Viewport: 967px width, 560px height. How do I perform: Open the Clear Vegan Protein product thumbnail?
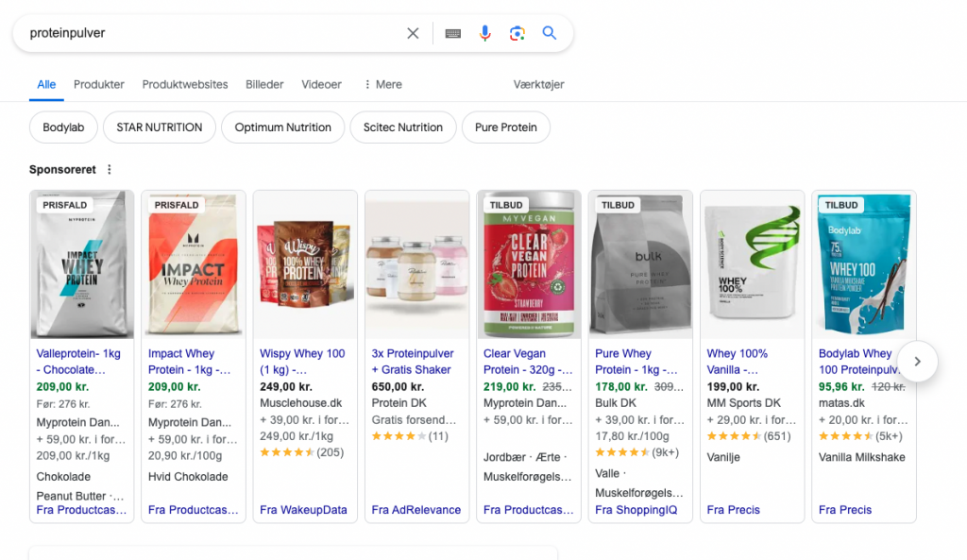point(528,263)
